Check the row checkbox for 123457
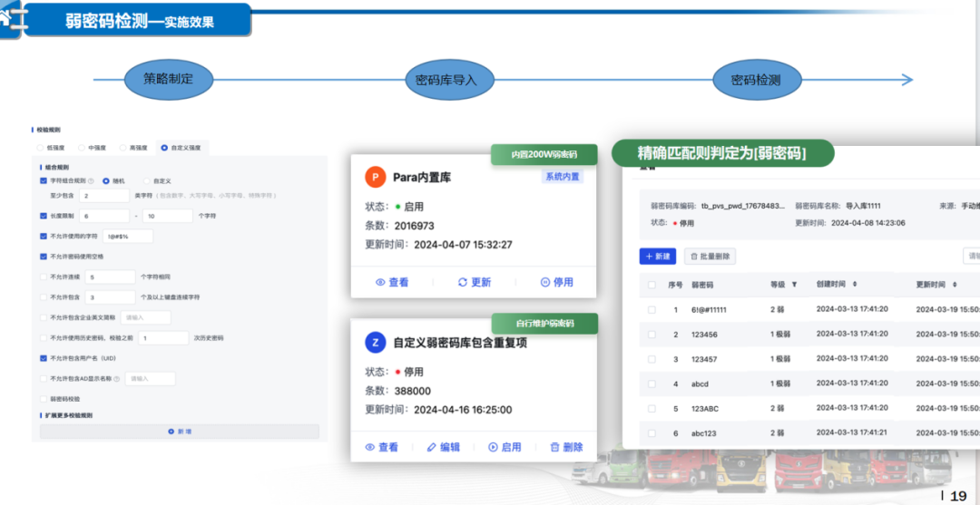980x505 pixels. coord(652,359)
